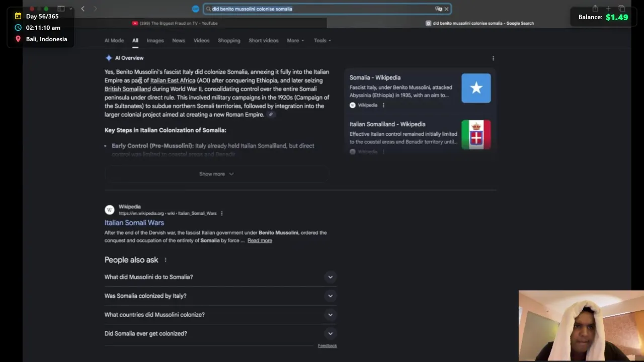Expand Was Somalia colonized by Italy
The width and height of the screenshot is (644, 362).
tap(220, 296)
